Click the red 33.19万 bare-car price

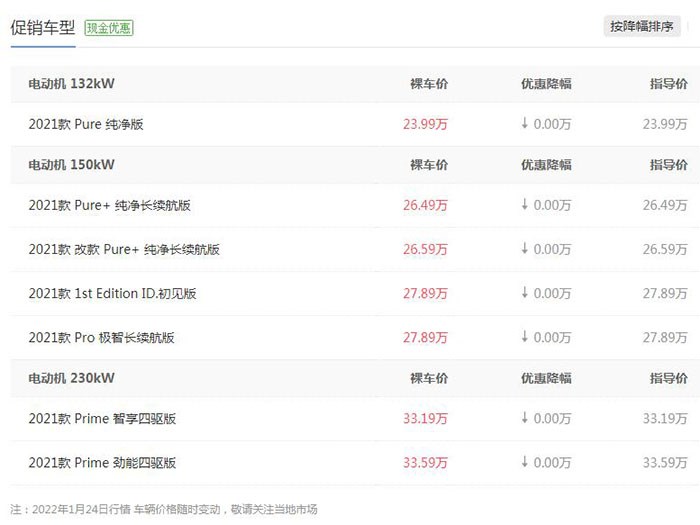(425, 418)
